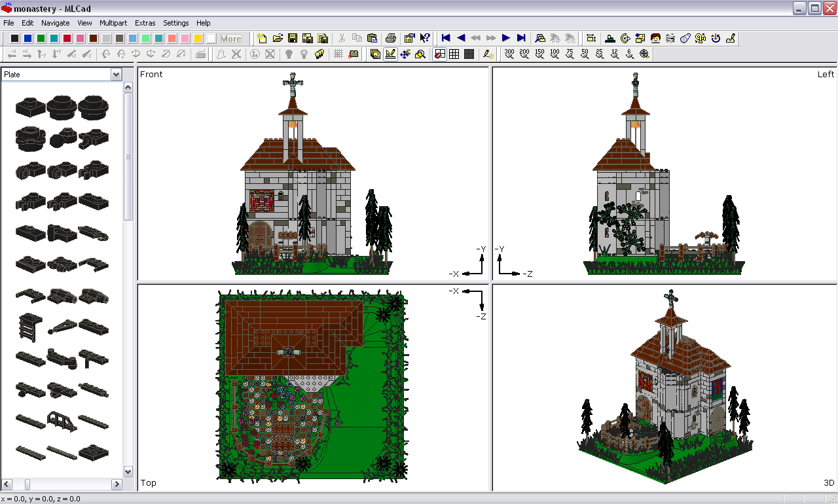838x504 pixels.
Task: Open the View menu
Action: [84, 23]
